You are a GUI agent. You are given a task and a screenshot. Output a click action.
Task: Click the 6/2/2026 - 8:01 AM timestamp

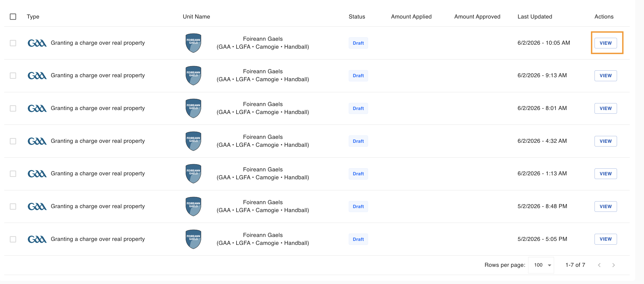pos(542,108)
